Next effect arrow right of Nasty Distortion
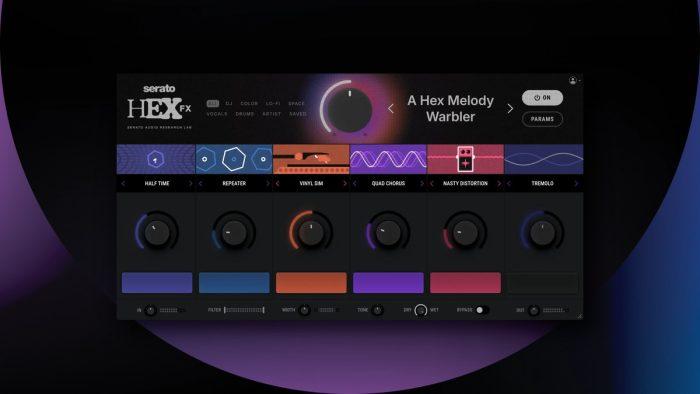The image size is (700, 394). (499, 183)
